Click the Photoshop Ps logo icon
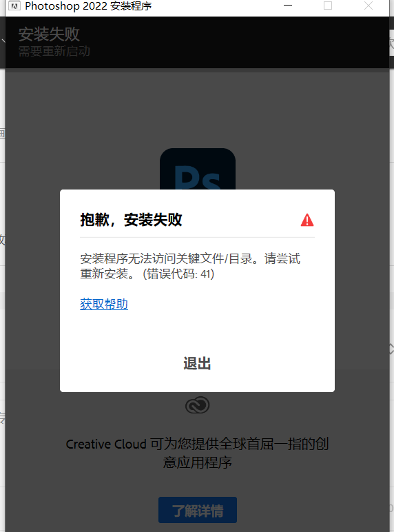Image resolution: width=394 pixels, height=532 pixels. [x=197, y=169]
